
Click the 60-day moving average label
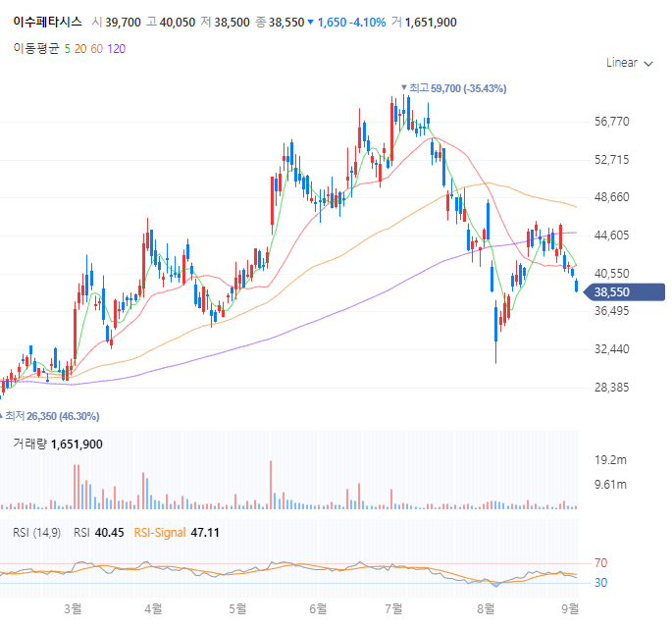pyautogui.click(x=97, y=49)
